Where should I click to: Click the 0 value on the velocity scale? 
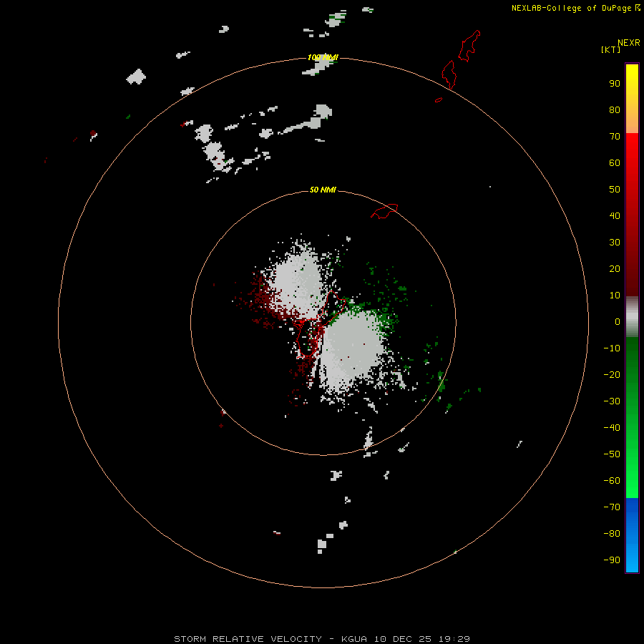coord(618,321)
